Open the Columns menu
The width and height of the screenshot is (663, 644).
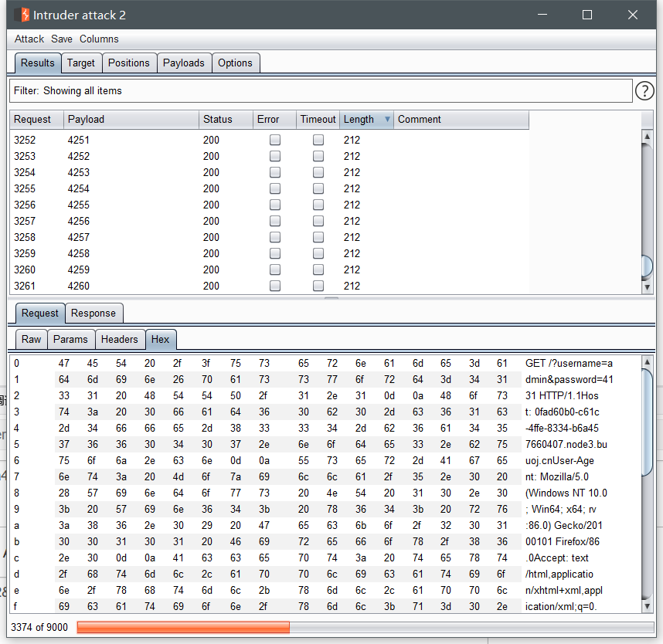point(99,39)
